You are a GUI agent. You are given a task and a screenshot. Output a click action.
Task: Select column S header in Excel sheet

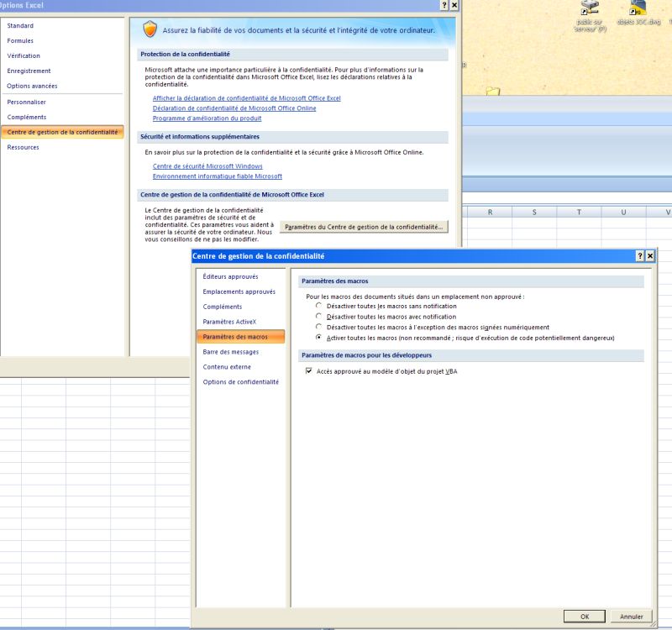click(x=534, y=213)
